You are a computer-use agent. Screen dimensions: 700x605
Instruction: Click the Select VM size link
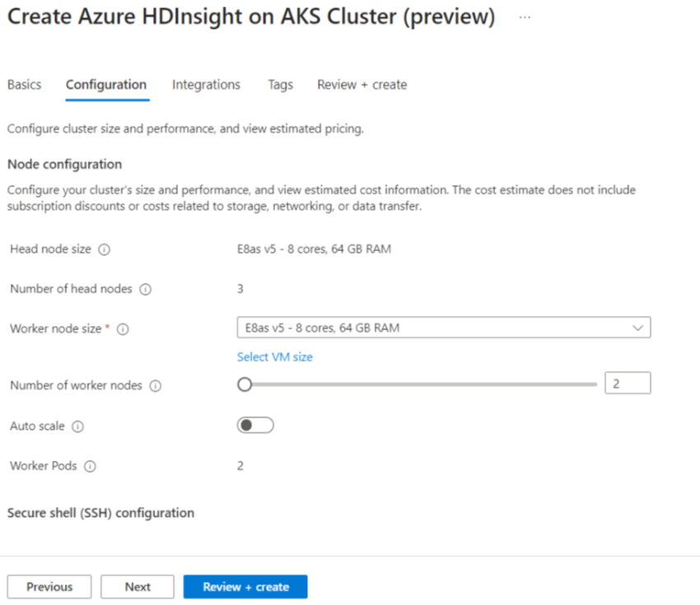tap(274, 357)
